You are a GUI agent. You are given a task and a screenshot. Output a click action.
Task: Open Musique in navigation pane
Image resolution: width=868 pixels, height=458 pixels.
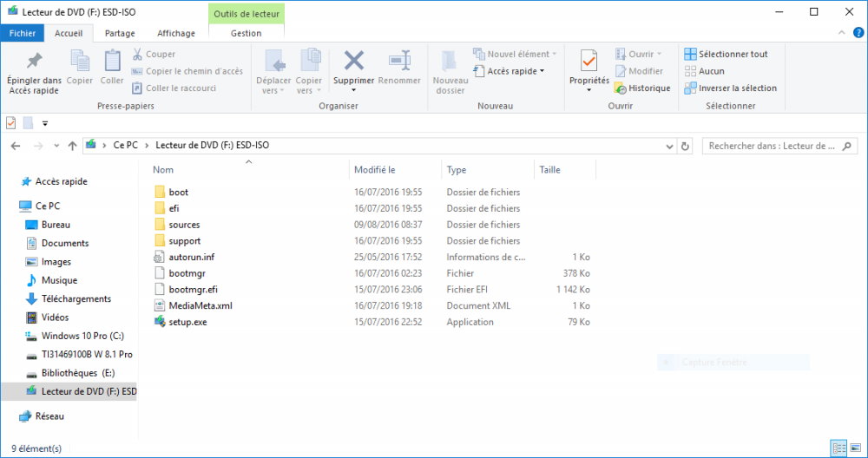pyautogui.click(x=59, y=280)
